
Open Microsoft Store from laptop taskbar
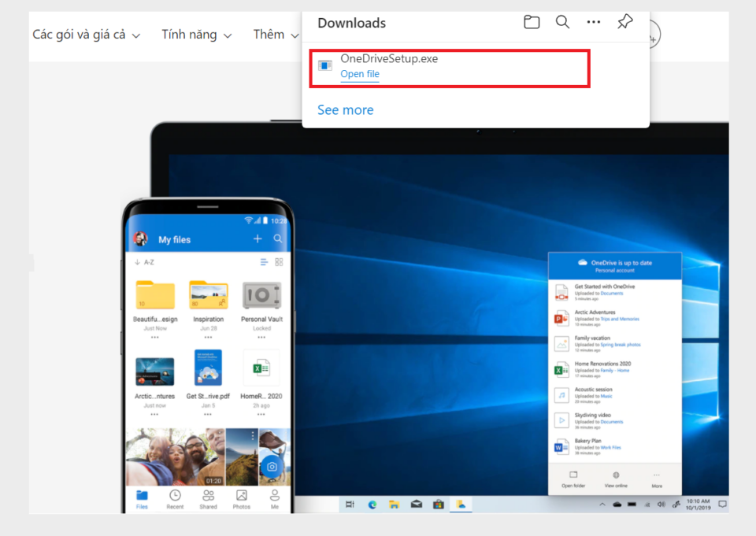[x=439, y=505]
